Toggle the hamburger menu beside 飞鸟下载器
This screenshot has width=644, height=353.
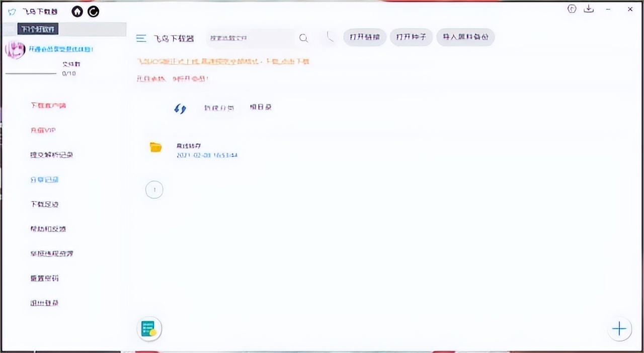coord(141,38)
